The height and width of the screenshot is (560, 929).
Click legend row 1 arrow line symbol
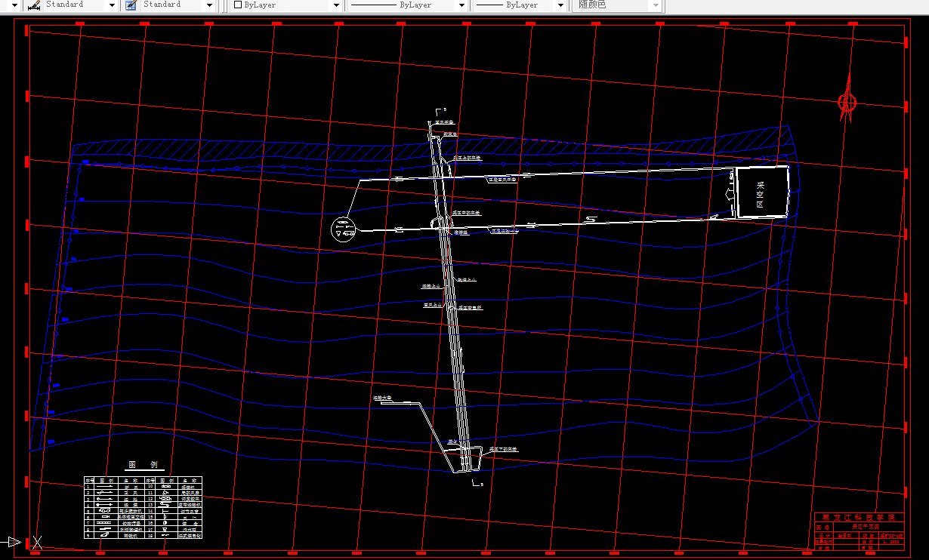[104, 486]
